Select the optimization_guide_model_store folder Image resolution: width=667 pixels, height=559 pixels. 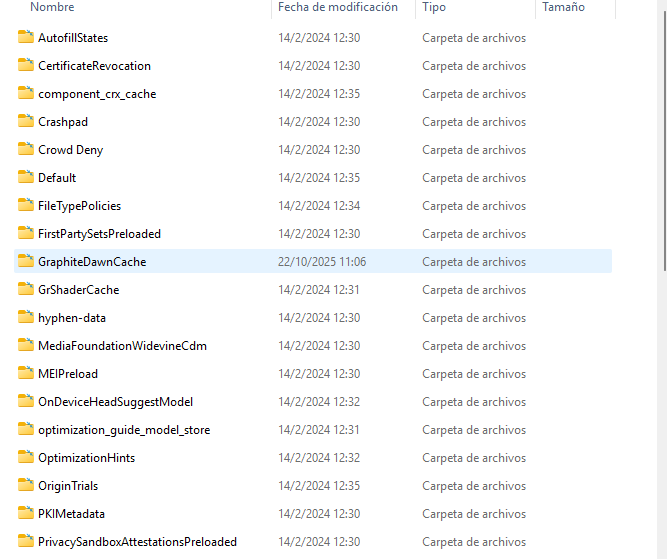(x=124, y=430)
